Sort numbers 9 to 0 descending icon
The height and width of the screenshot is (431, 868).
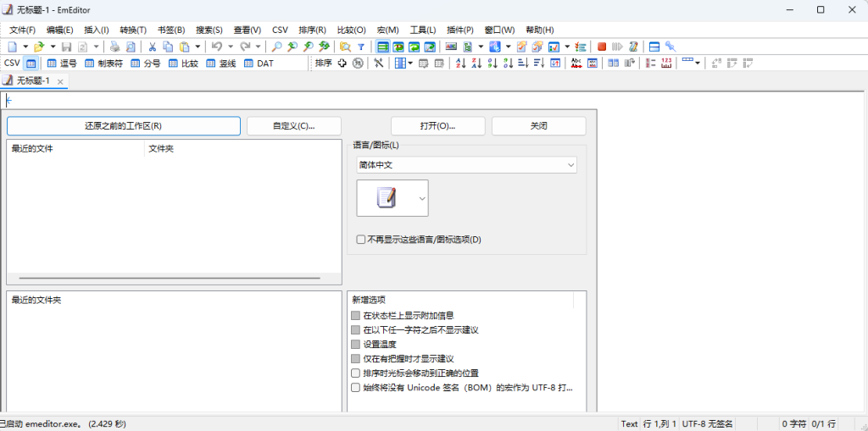(508, 63)
